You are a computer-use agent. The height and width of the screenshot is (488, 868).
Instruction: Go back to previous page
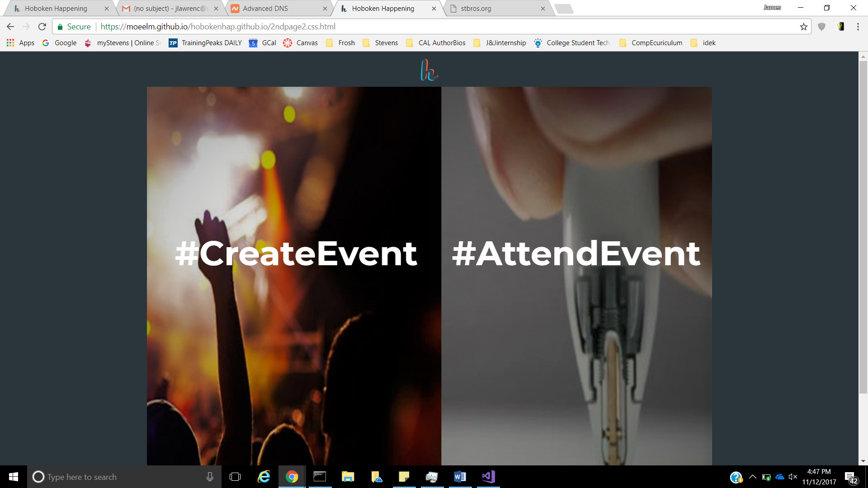click(10, 27)
